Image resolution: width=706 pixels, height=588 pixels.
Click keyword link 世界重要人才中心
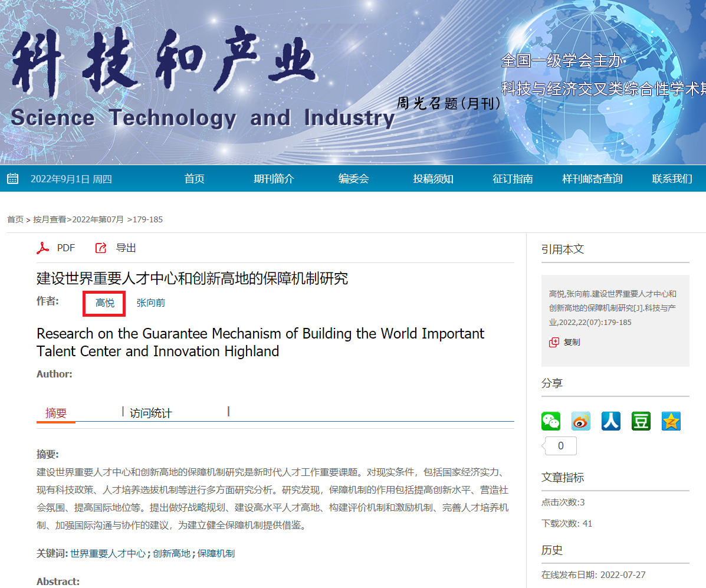tap(108, 553)
